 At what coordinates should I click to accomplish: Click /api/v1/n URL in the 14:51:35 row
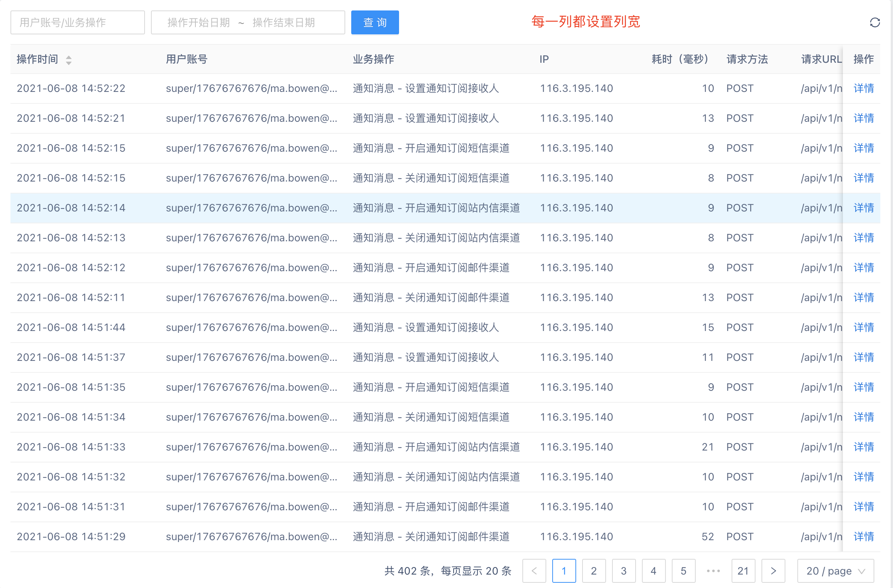pos(821,387)
